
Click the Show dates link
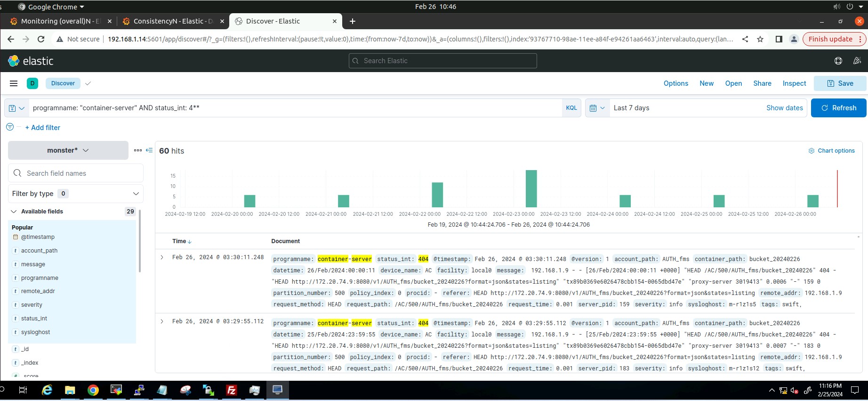point(784,108)
